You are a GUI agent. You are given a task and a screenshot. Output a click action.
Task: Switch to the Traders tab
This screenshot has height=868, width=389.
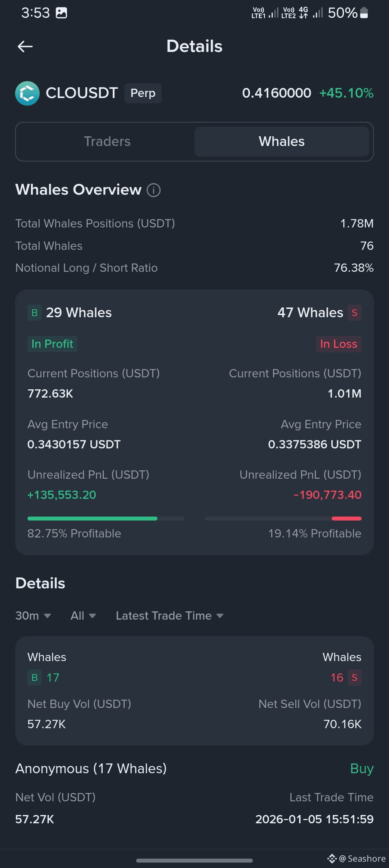[x=107, y=142]
